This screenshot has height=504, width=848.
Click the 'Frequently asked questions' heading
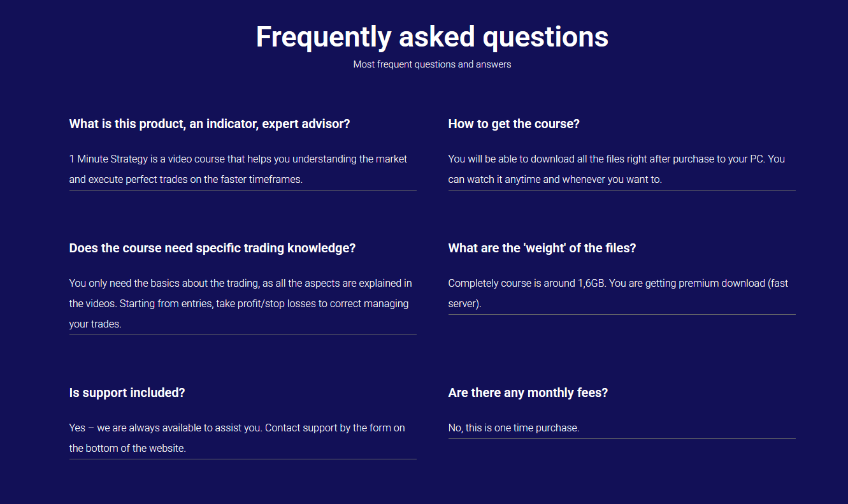click(432, 37)
